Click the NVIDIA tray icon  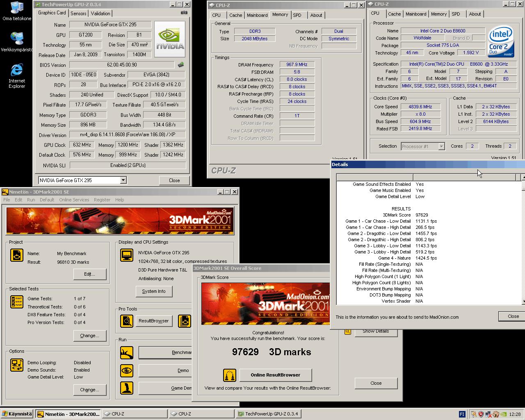(x=503, y=414)
